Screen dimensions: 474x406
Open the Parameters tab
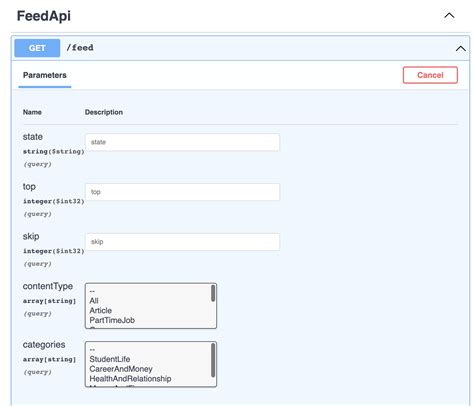coord(45,75)
